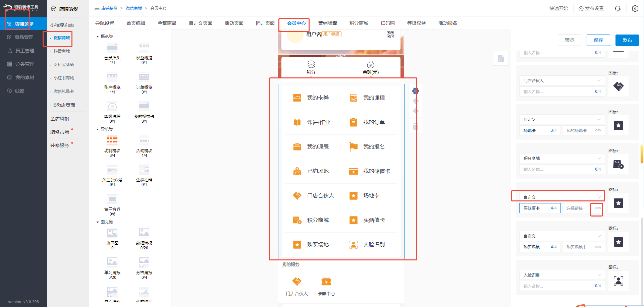Select the 商品管理 sidebar icon

[x=9, y=37]
